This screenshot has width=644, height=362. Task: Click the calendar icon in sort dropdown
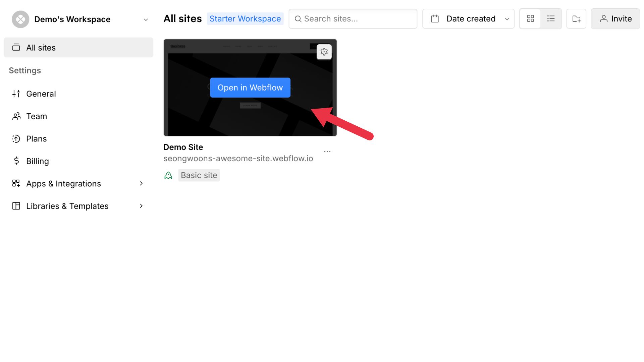(435, 19)
